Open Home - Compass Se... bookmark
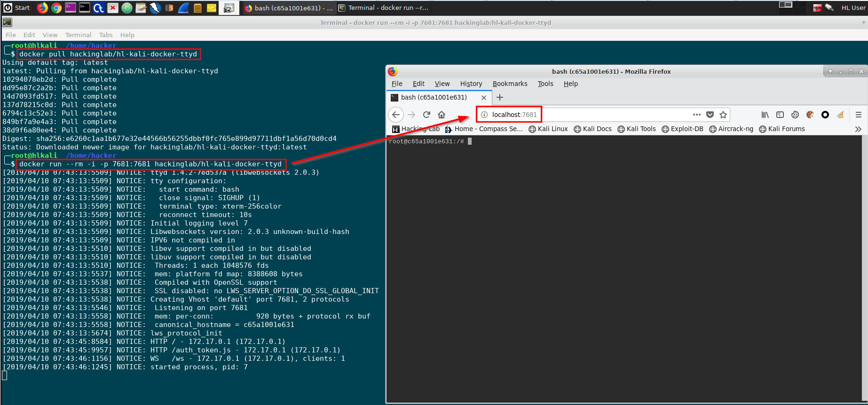Image resolution: width=868 pixels, height=405 pixels. [x=484, y=129]
